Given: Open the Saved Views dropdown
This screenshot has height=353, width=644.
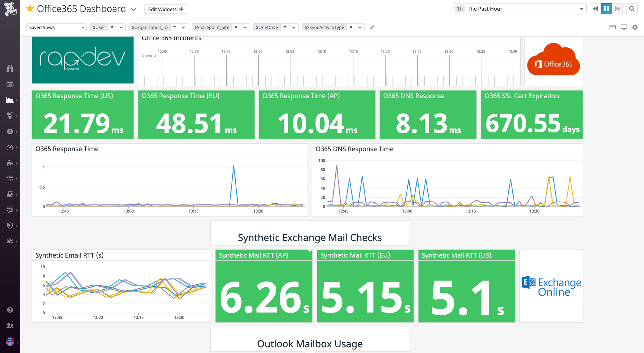Looking at the screenshot, I should (x=56, y=27).
